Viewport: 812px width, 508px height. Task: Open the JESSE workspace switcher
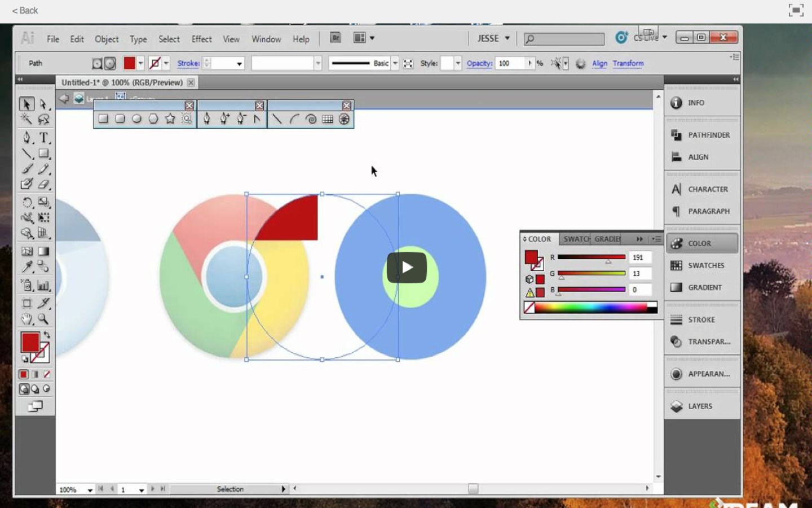493,38
